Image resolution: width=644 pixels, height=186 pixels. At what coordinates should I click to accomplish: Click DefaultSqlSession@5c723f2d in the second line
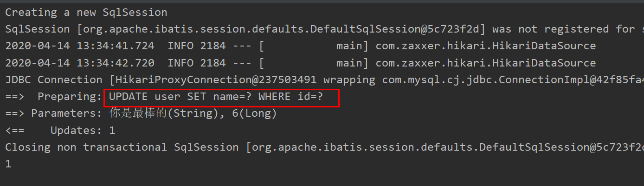[x=397, y=29]
